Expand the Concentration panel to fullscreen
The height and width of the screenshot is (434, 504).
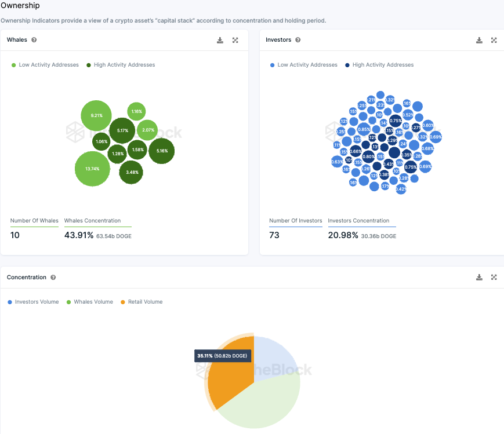(x=494, y=277)
